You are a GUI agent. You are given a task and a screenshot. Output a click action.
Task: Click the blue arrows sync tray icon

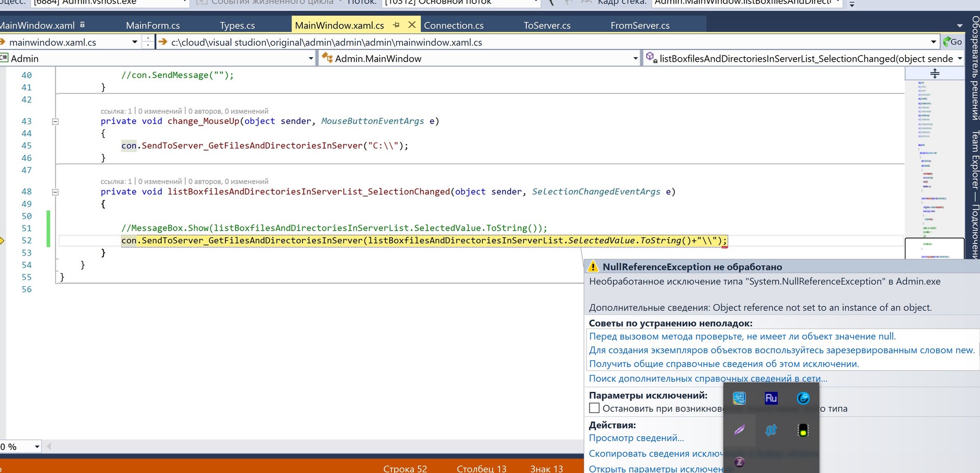(x=771, y=430)
